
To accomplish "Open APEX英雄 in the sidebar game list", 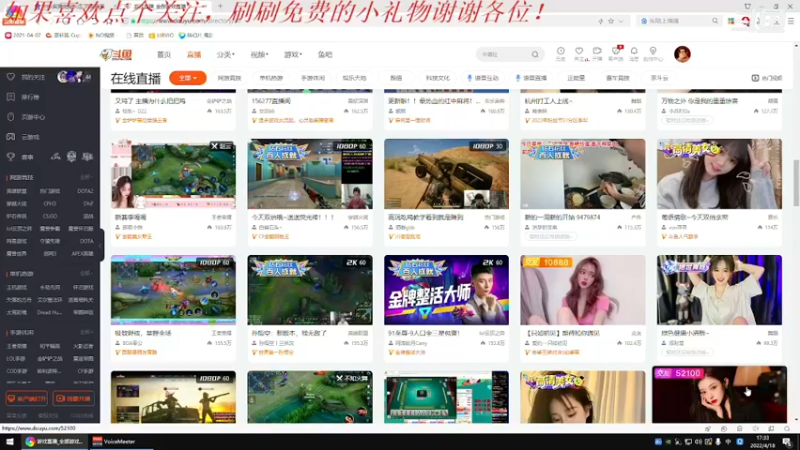I will (82, 254).
